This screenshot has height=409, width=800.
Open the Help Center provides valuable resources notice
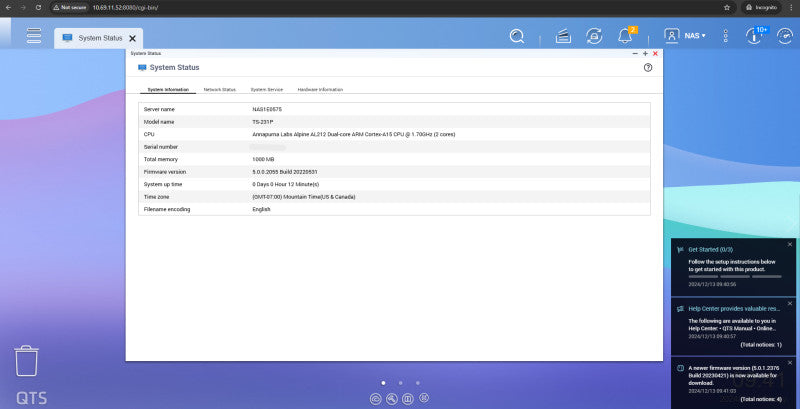pos(733,326)
